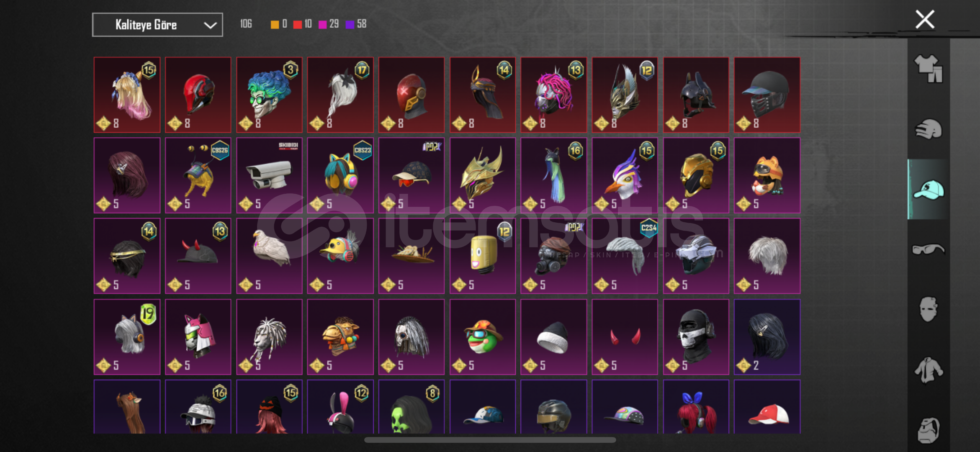Choose the white eagle headgear item
Screen dimensions: 980x452
pyautogui.click(x=269, y=256)
